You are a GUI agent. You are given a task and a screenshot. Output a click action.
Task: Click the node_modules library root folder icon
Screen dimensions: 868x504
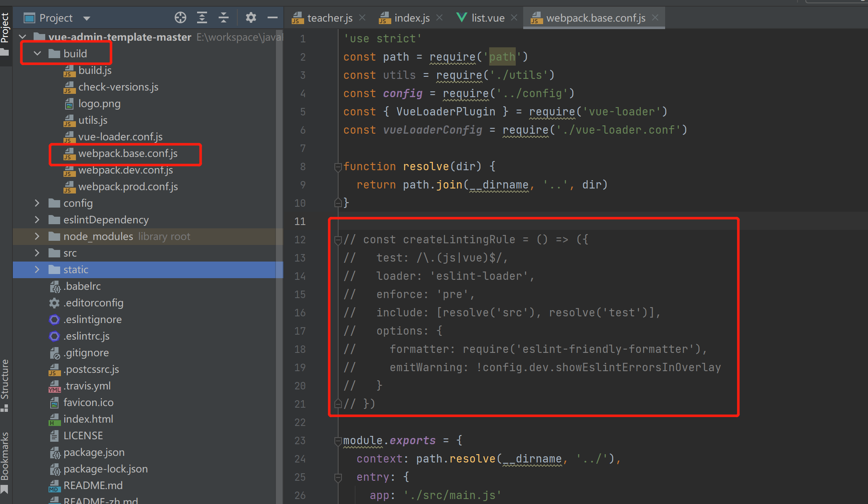coord(54,236)
